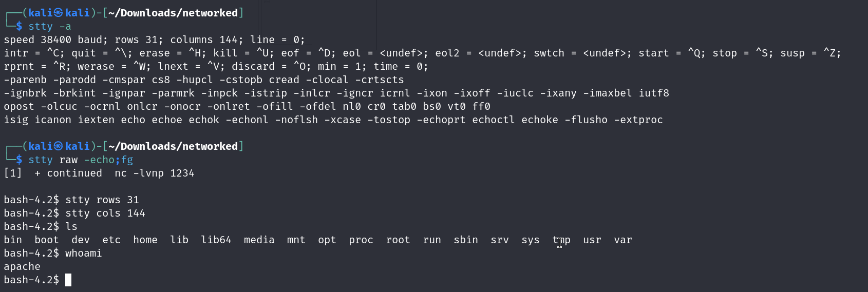Click the "tmp" directory in ls output
The width and height of the screenshot is (868, 292).
561,240
